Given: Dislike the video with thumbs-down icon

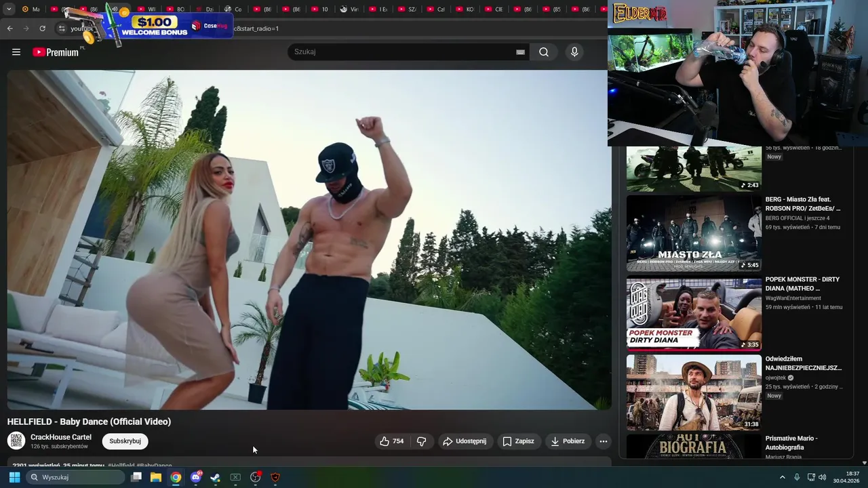Looking at the screenshot, I should click(422, 441).
